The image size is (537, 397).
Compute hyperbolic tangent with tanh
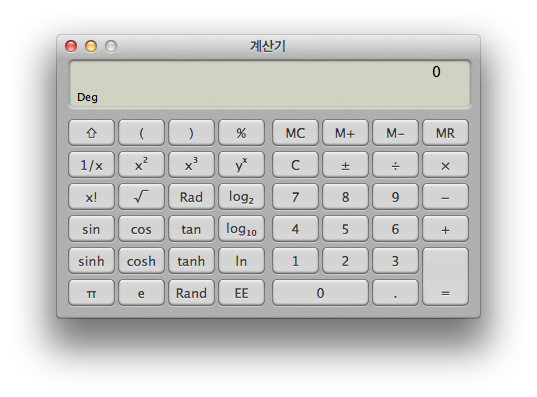191,261
